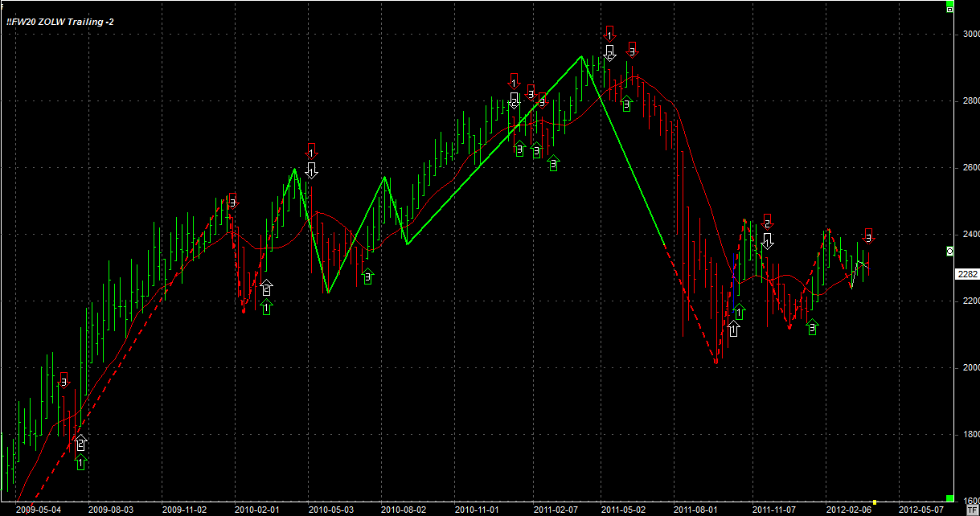Click the small box icon at top-right corner
This screenshot has height=516, width=980.
949,8
